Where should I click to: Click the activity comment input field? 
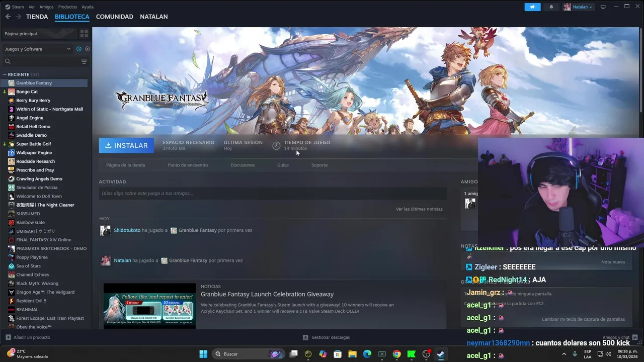click(273, 194)
